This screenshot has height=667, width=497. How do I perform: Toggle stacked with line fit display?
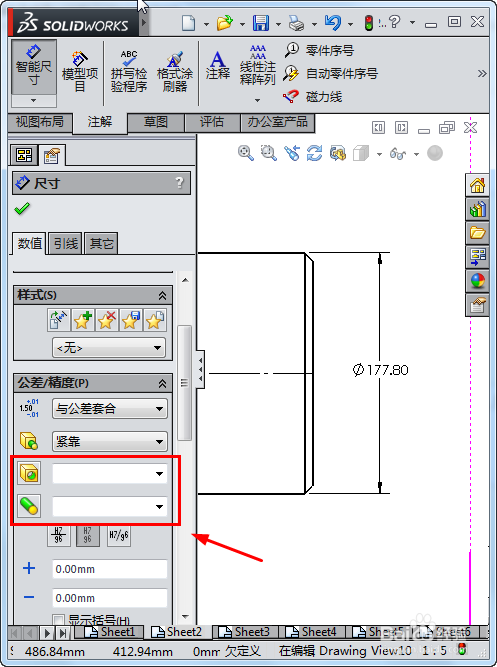point(58,536)
